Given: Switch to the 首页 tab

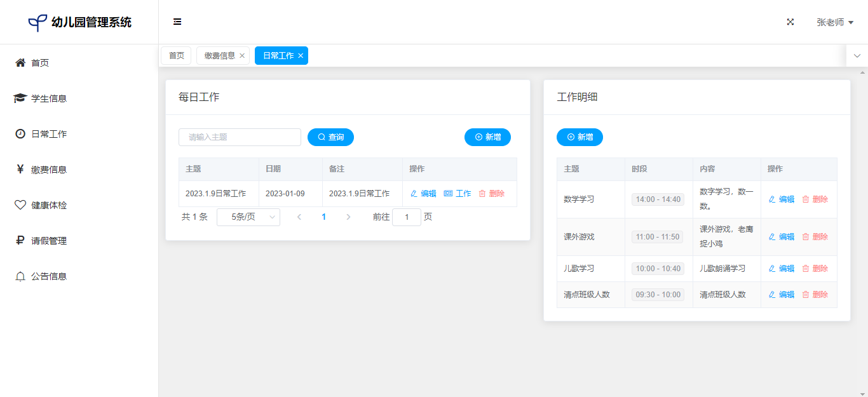Looking at the screenshot, I should click(176, 56).
